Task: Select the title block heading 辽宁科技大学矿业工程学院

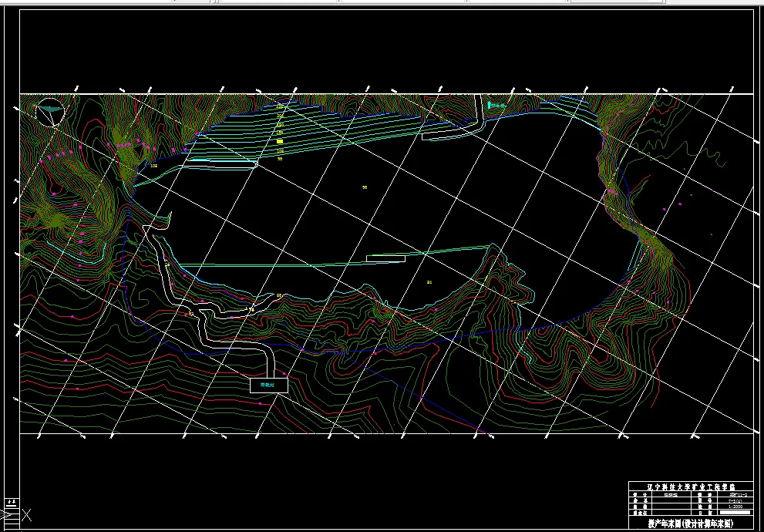Action: click(691, 487)
